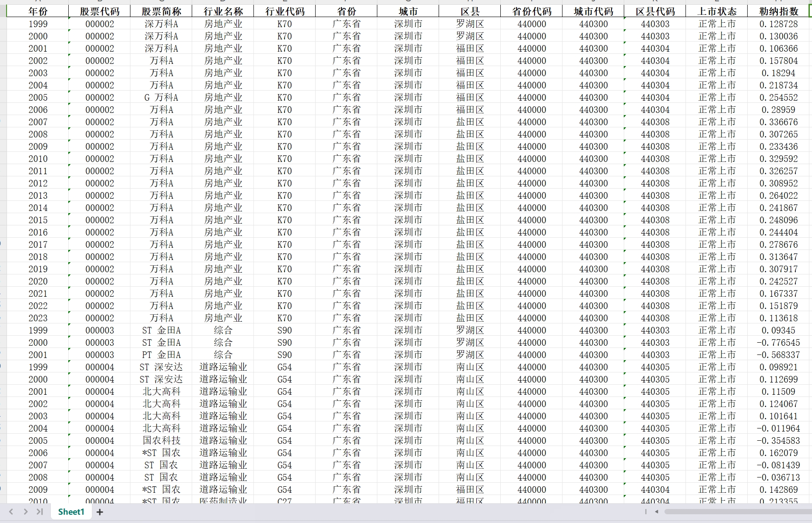Select the Lerner index value 0.113618
This screenshot has height=523, width=812.
(x=778, y=318)
